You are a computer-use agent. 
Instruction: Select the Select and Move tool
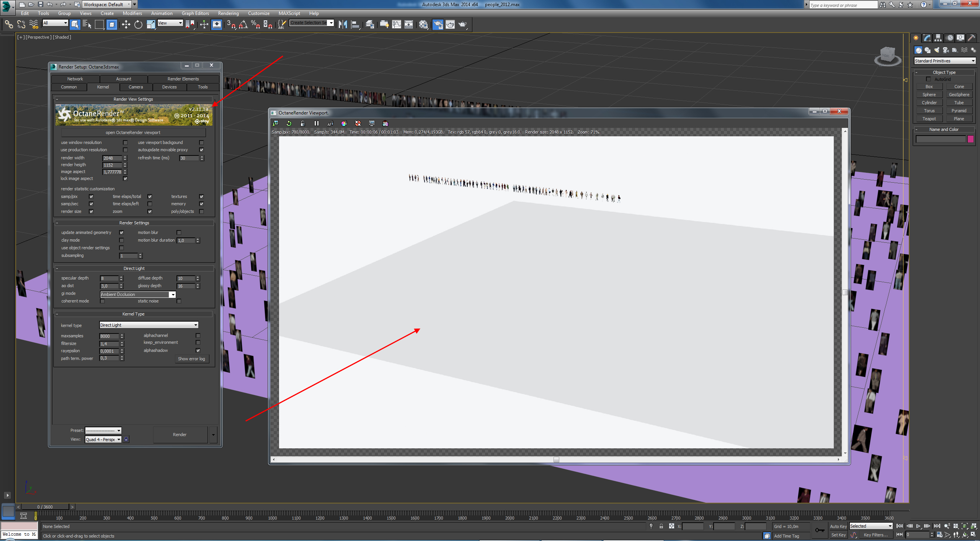126,25
